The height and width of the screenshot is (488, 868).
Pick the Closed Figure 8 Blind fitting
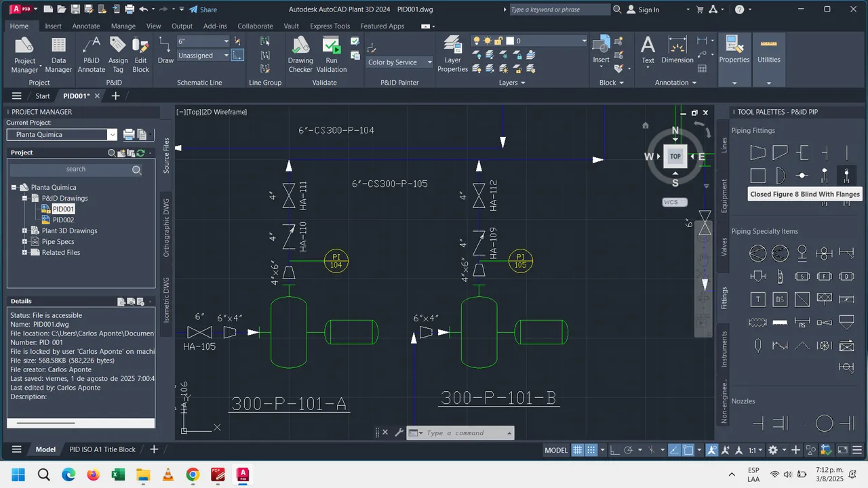coord(846,176)
